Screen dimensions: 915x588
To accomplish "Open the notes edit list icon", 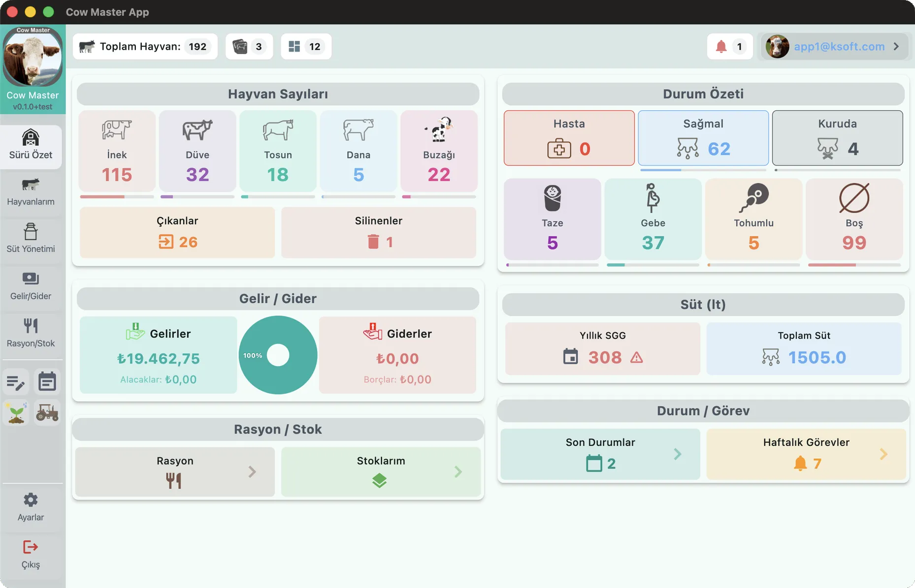I will click(16, 382).
